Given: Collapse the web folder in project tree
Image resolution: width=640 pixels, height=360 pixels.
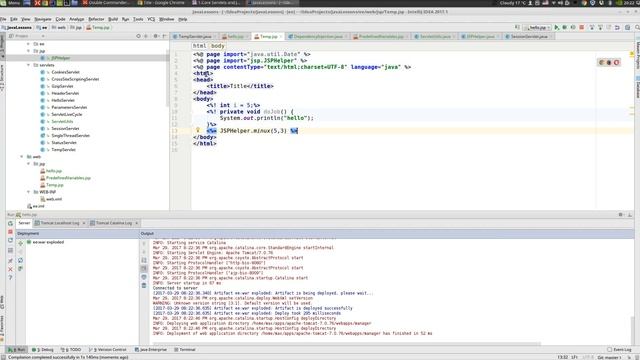Looking at the screenshot, I should tap(22, 157).
